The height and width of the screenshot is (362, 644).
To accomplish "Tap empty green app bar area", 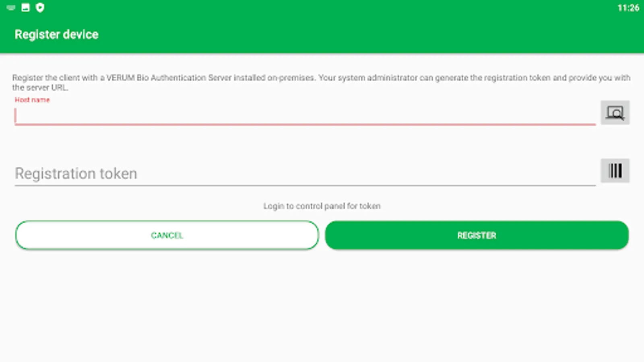I will (362, 35).
